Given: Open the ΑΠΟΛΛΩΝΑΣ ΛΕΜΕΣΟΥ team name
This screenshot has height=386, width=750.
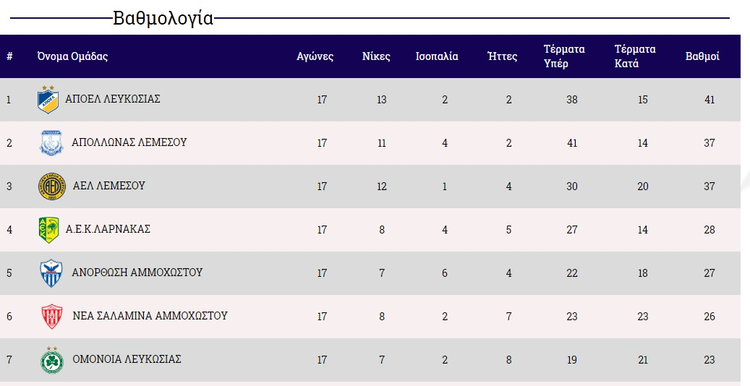Looking at the screenshot, I should coord(129,142).
